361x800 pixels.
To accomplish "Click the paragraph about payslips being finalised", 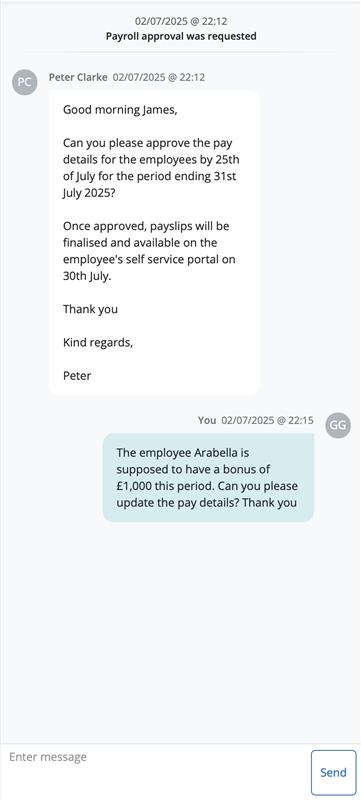I will point(149,251).
